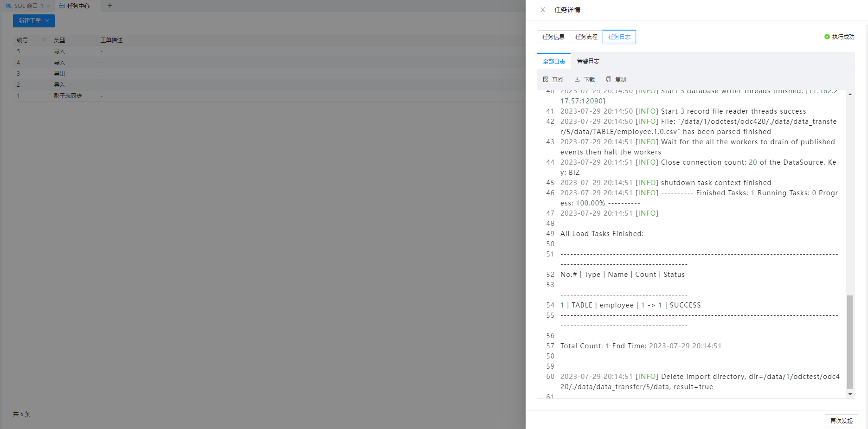Viewport: 868px width, 429px height.
Task: Add a new tab with plus icon
Action: tap(110, 6)
